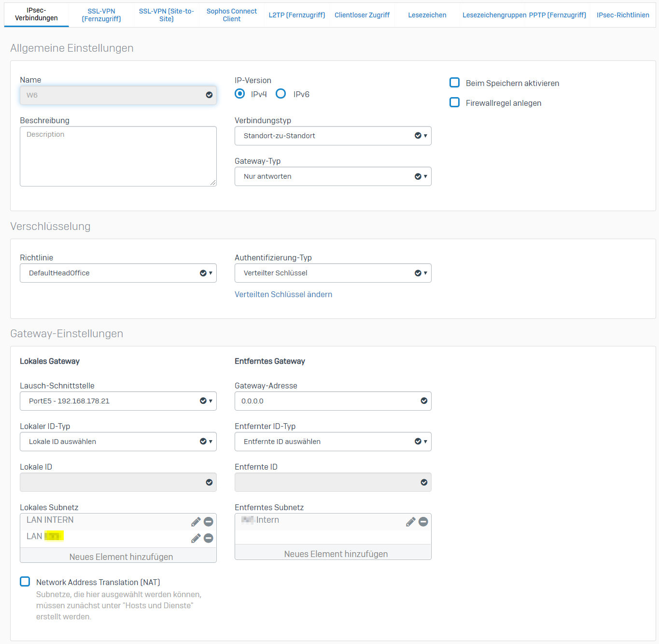Open the Richtlinie DefaultHeadOffice dropdown

pos(118,273)
